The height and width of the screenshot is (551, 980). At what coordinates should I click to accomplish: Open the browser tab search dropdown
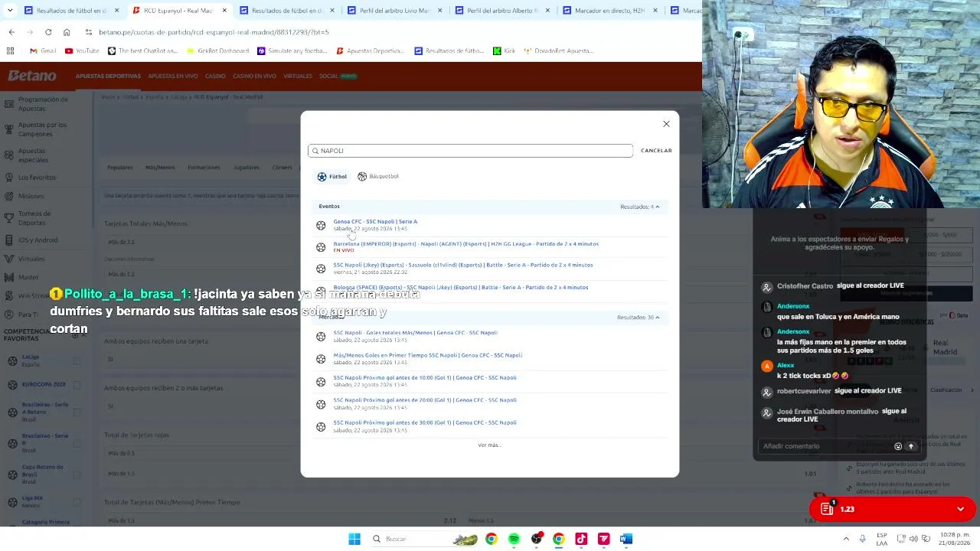coord(10,11)
